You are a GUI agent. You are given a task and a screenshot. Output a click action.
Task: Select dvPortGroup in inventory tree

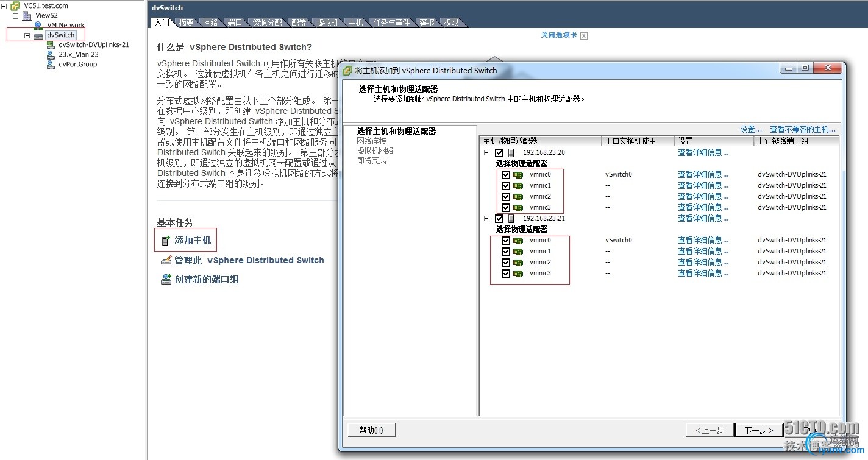[x=77, y=64]
